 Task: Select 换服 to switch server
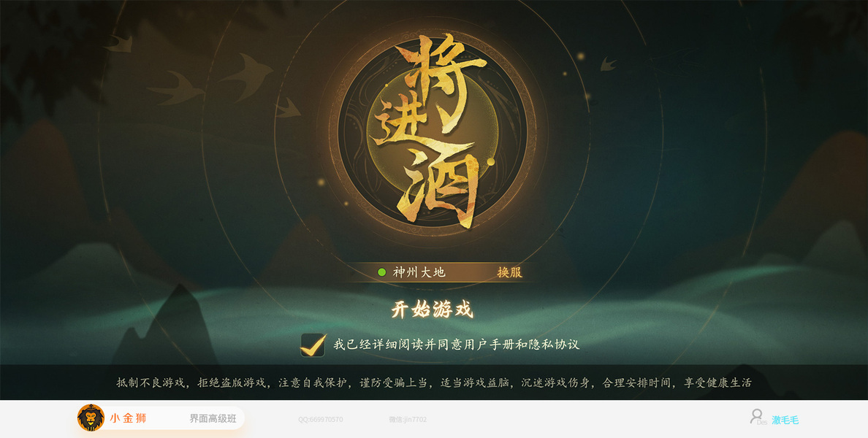509,272
